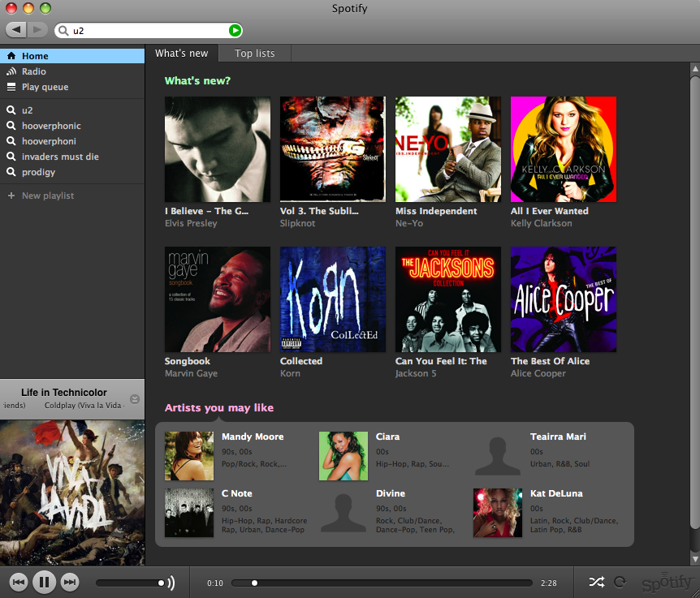Click the C Note artist name
The height and width of the screenshot is (598, 700).
coord(237,493)
